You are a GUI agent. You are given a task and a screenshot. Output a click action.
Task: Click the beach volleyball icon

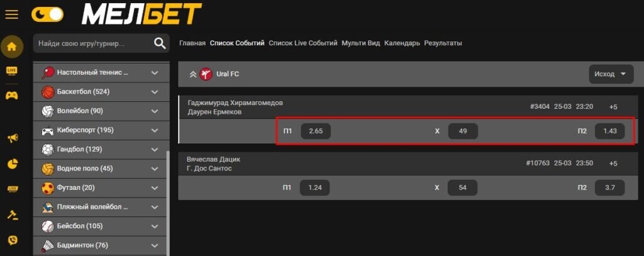[x=48, y=207]
